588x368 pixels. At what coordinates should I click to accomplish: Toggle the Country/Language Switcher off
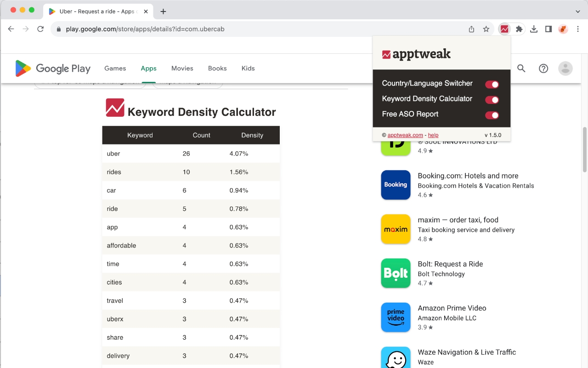pos(492,84)
